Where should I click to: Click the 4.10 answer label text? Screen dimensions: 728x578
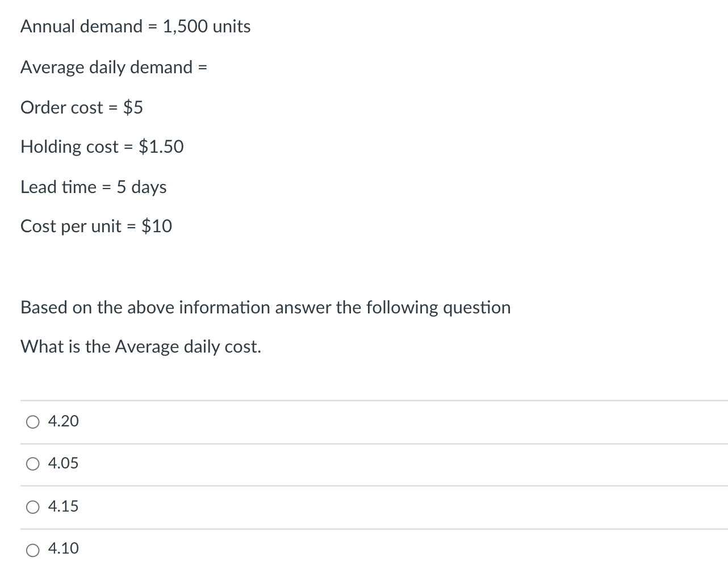pyautogui.click(x=64, y=548)
